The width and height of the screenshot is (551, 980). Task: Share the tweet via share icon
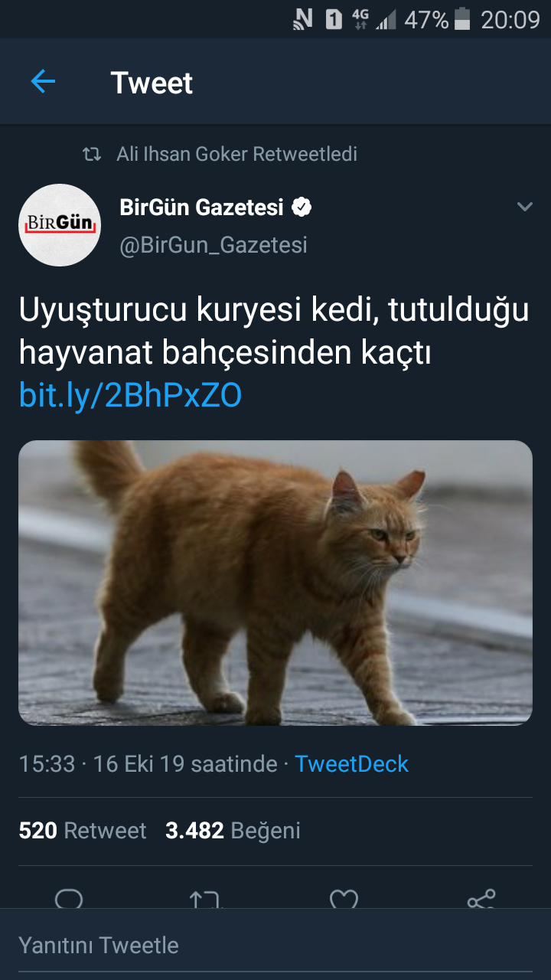point(481,899)
